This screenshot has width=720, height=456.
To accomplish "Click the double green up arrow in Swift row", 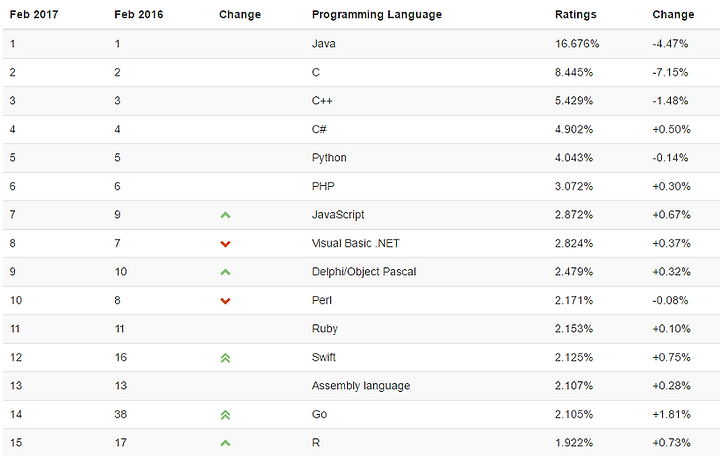I will (x=225, y=358).
